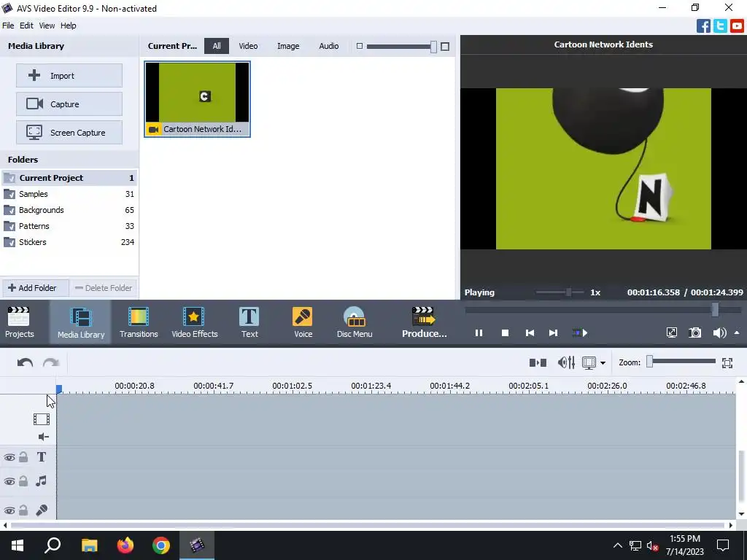
Task: Click the Screen Capture button
Action: [x=69, y=133]
